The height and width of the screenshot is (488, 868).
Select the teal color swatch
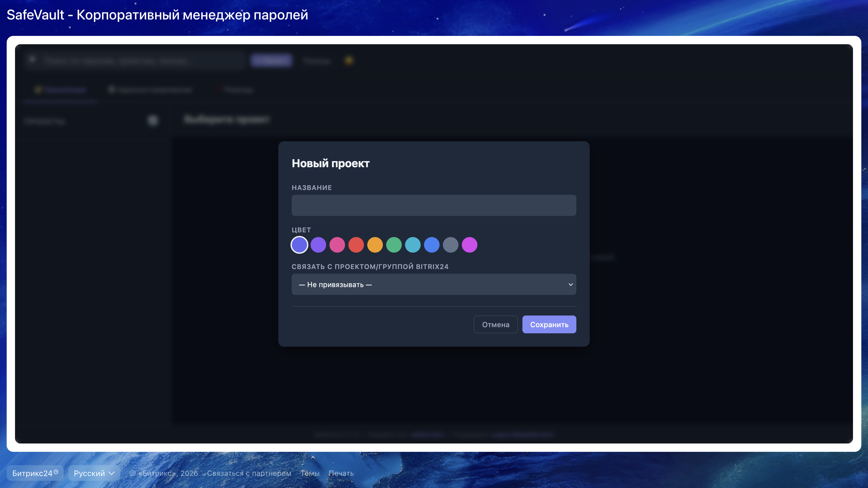(412, 245)
